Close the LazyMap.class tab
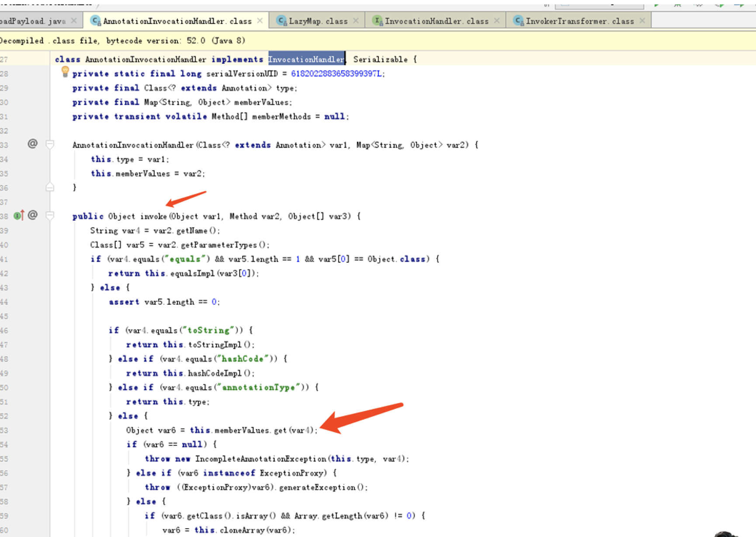756x537 pixels. click(x=356, y=21)
